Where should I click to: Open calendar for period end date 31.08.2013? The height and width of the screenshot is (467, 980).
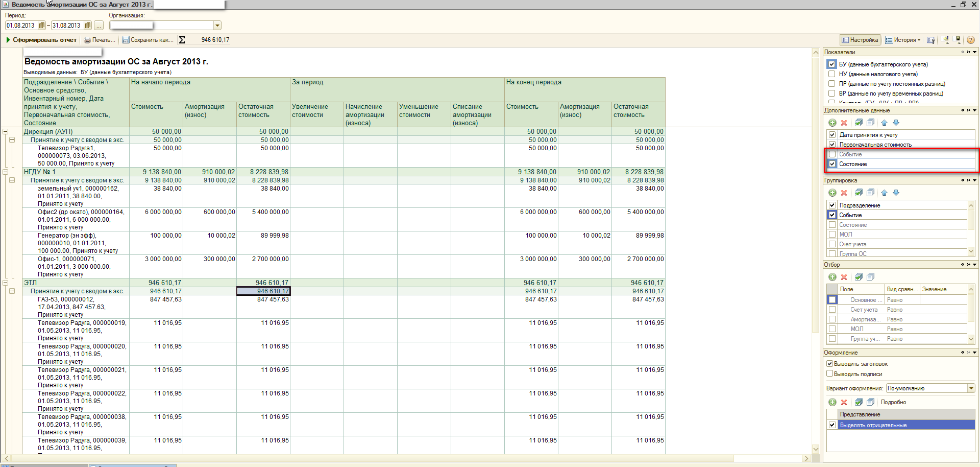point(88,26)
